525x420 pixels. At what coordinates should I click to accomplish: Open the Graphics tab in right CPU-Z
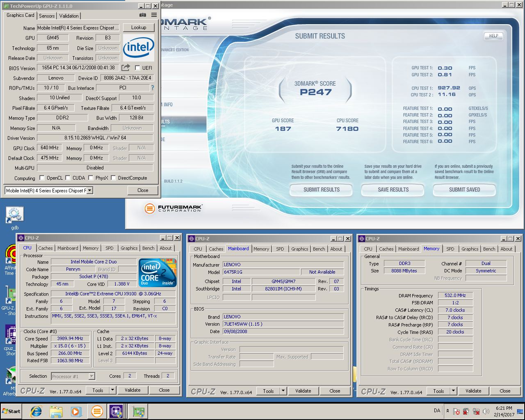tap(470, 249)
